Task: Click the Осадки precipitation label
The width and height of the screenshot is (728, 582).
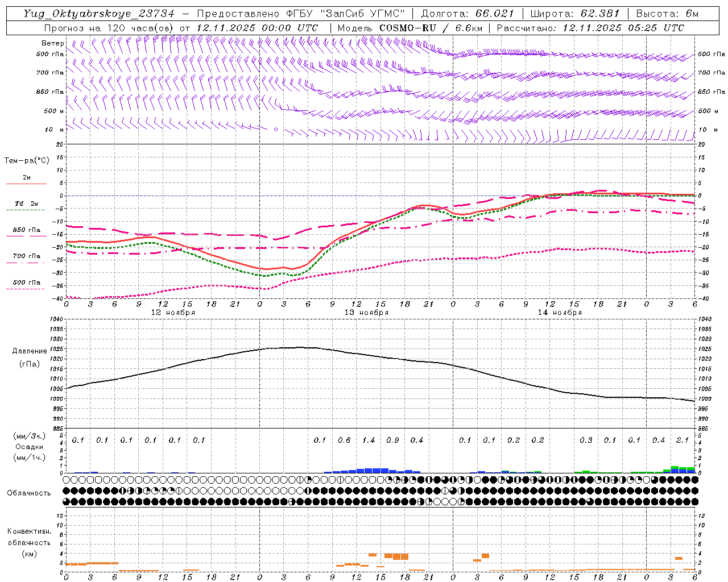Action: point(29,447)
